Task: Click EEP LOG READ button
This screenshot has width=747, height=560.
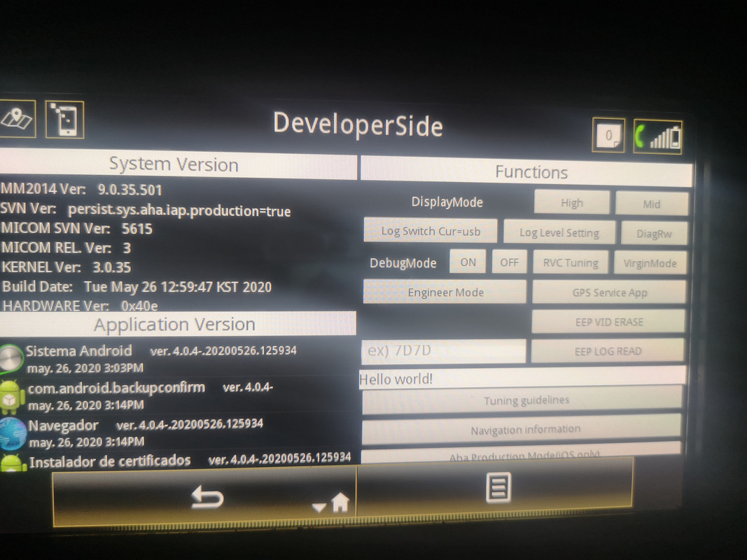Action: point(608,351)
